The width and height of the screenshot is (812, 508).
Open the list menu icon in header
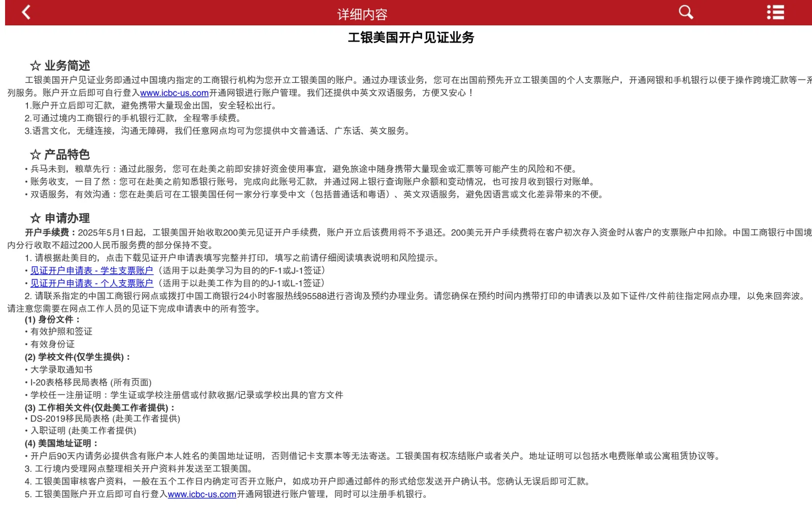[775, 12]
